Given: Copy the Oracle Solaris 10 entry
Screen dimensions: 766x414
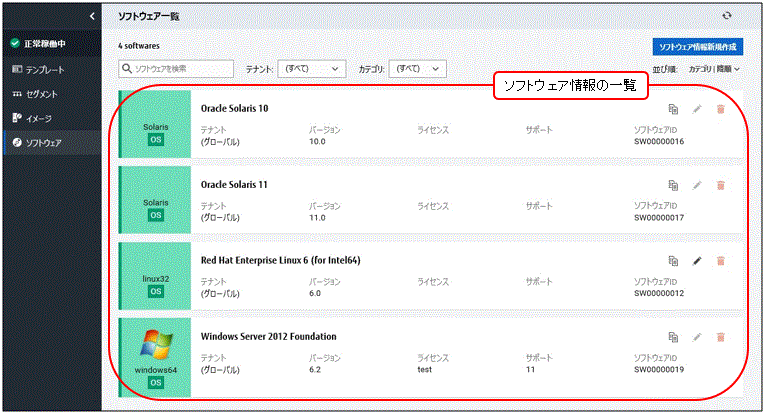Looking at the screenshot, I should (673, 109).
